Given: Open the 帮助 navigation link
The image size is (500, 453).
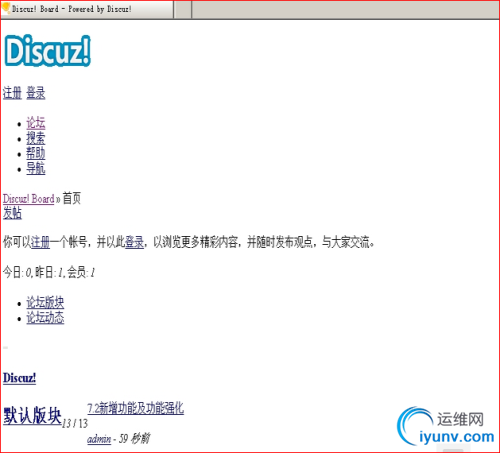Looking at the screenshot, I should tap(36, 153).
